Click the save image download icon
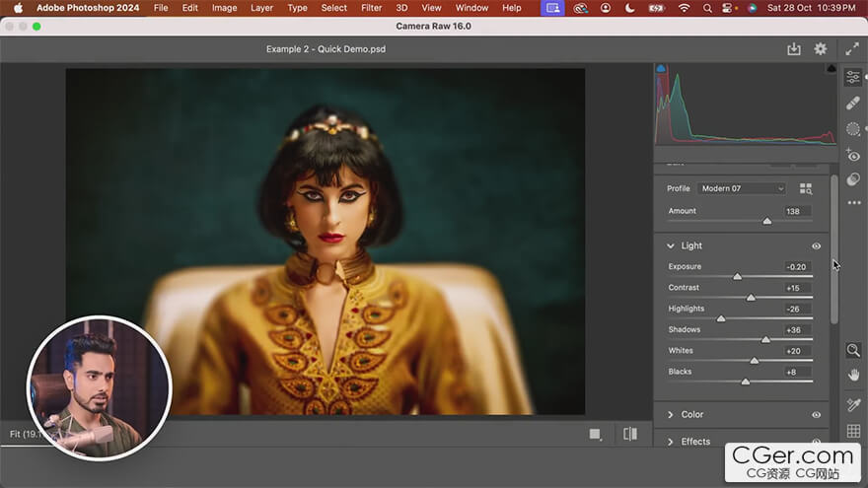 pyautogui.click(x=794, y=48)
